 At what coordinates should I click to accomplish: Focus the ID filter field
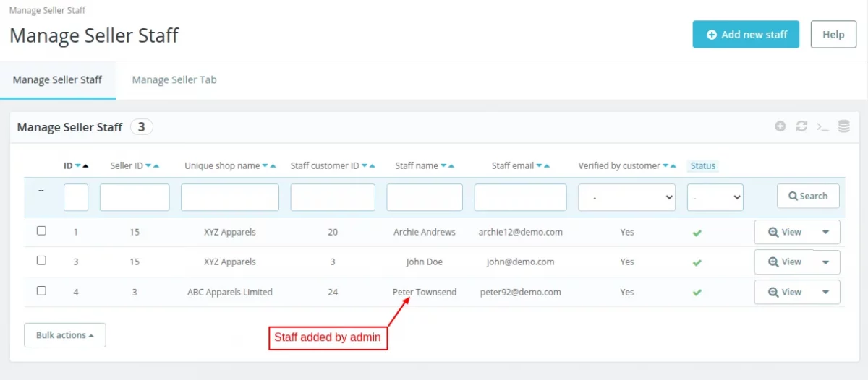click(76, 197)
